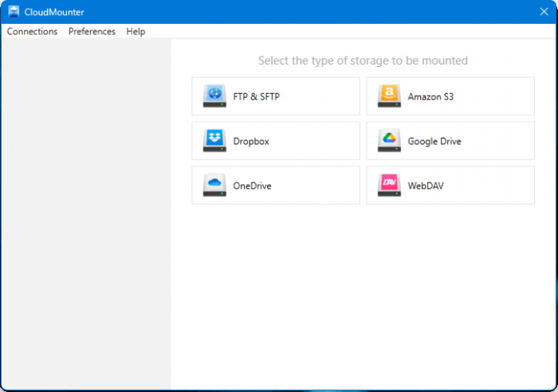Choose the WebDAV text label
This screenshot has width=558, height=392.
click(426, 186)
